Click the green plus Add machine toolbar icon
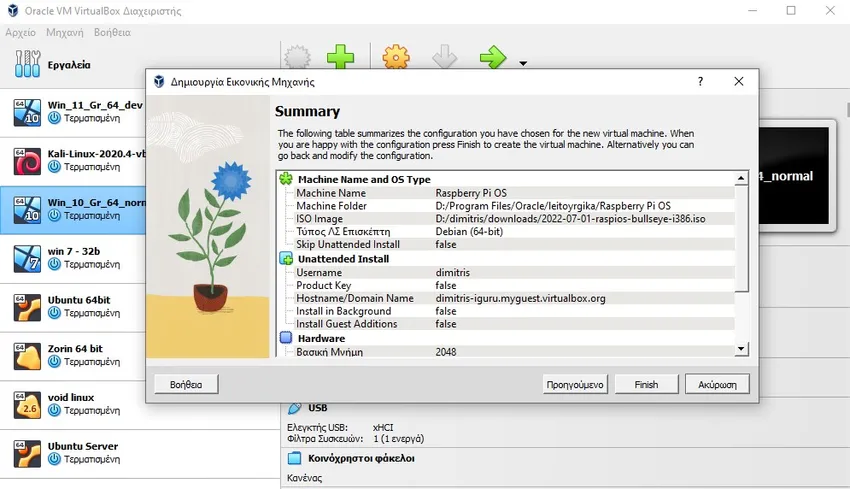Image resolution: width=850 pixels, height=489 pixels. (x=340, y=57)
